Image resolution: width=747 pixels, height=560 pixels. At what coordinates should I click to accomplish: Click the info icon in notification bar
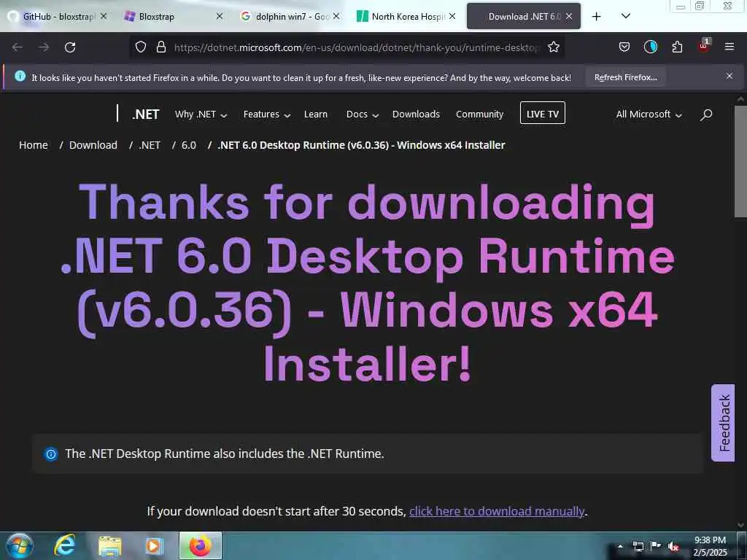click(x=20, y=76)
